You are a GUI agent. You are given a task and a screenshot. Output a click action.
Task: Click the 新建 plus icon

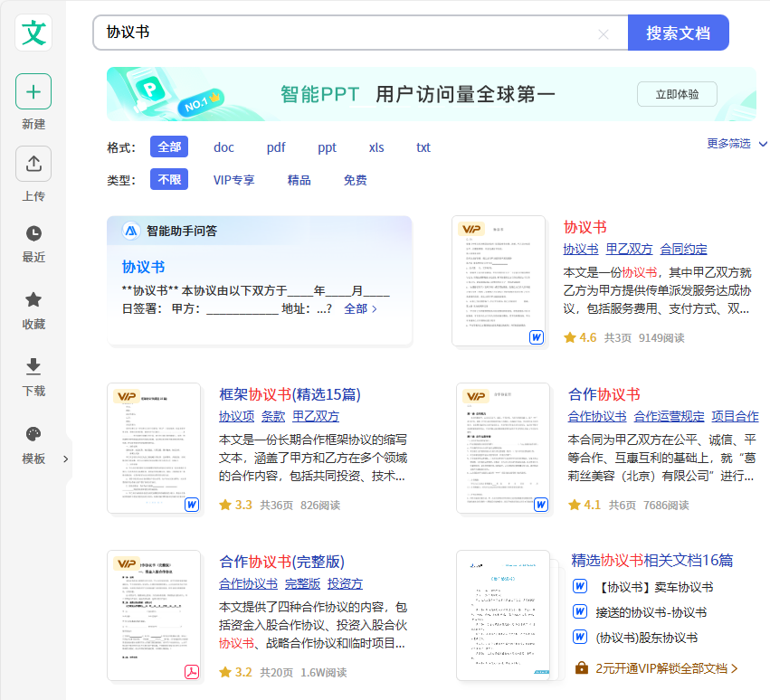point(33,91)
